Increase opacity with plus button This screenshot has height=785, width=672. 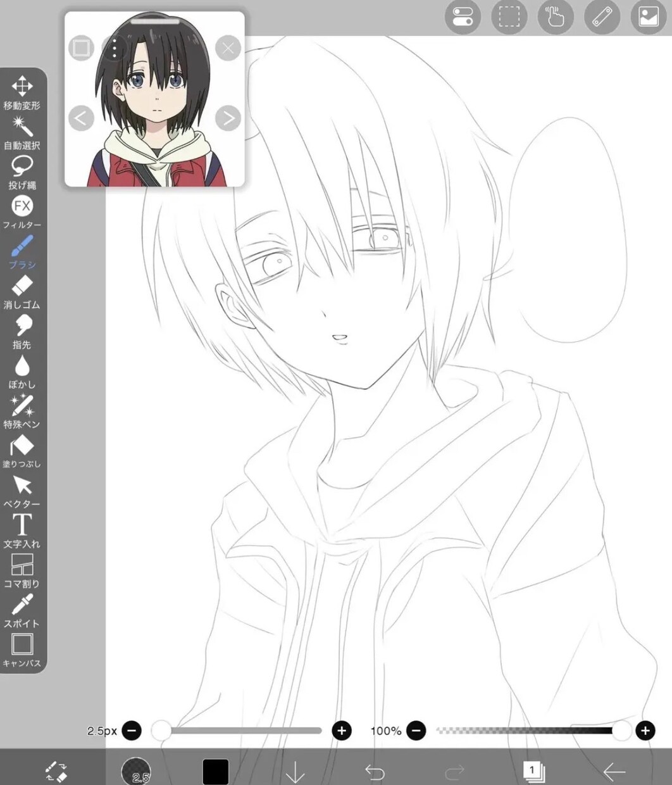tap(645, 731)
